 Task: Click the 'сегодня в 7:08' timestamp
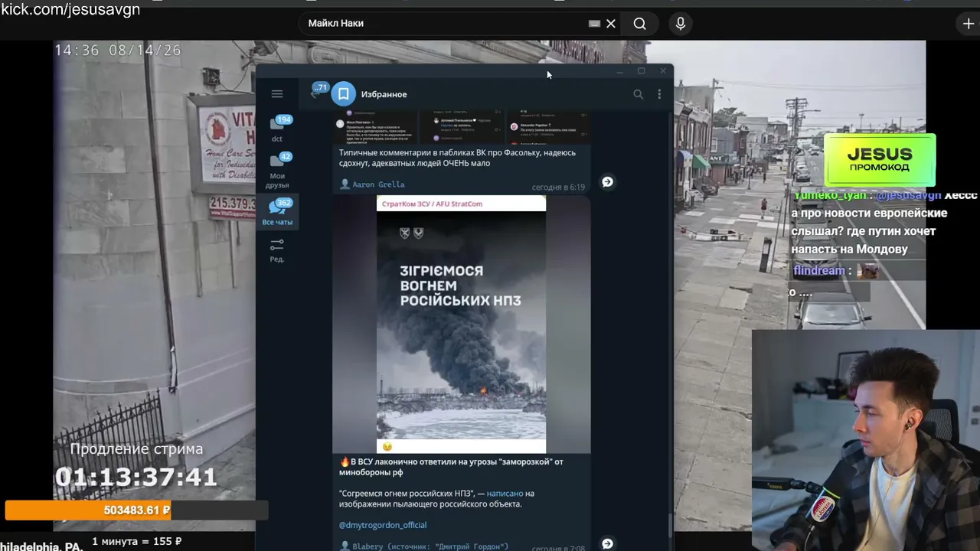click(558, 549)
